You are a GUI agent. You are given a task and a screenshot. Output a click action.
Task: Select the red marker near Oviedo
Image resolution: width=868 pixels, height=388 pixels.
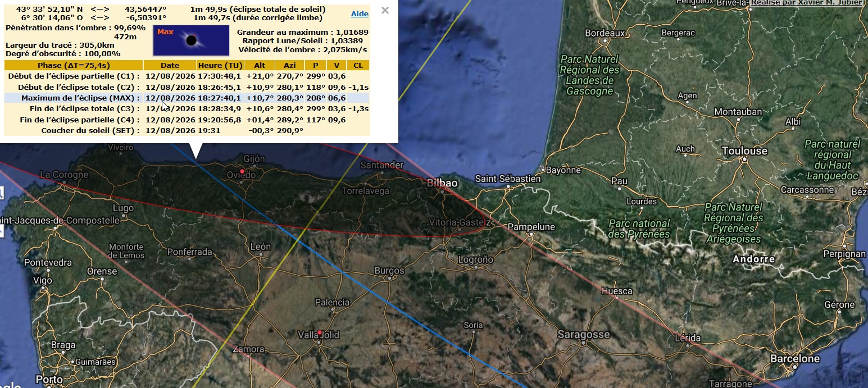tap(242, 171)
